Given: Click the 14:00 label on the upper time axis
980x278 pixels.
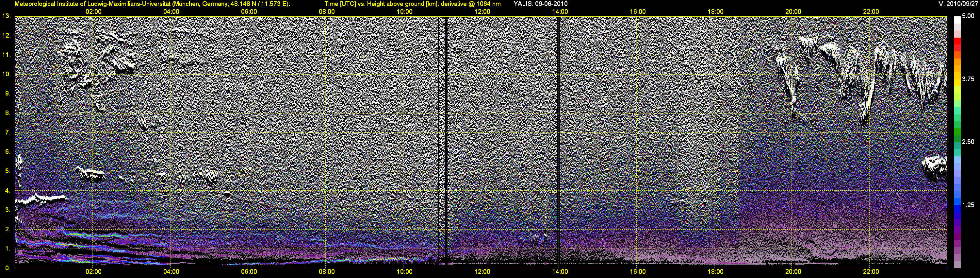Looking at the screenshot, I should 560,11.
